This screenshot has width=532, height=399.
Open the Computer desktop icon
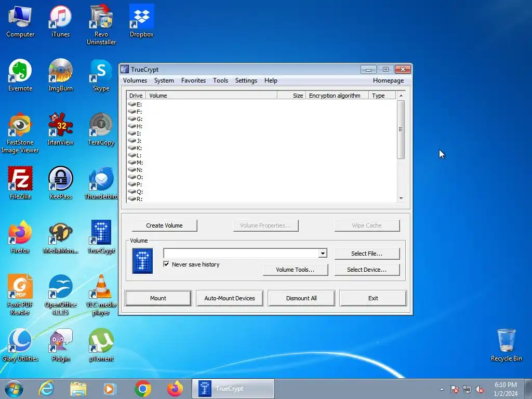(x=20, y=22)
